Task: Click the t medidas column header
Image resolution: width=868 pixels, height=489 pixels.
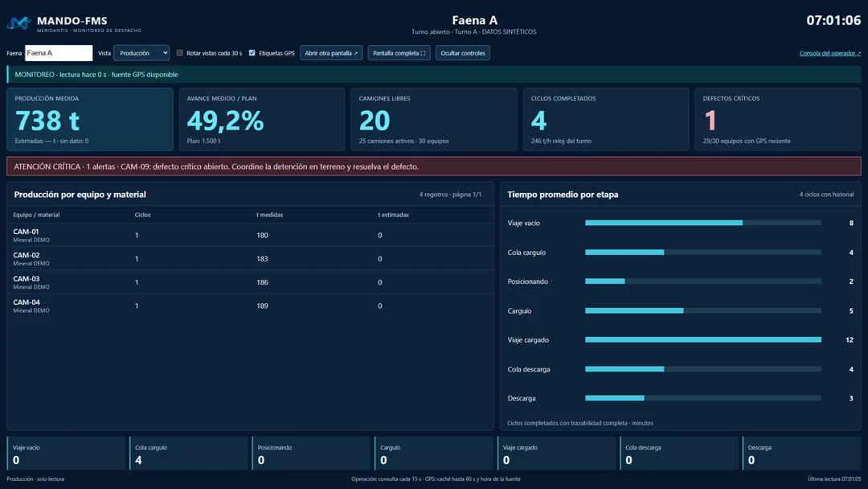Action: pyautogui.click(x=269, y=215)
